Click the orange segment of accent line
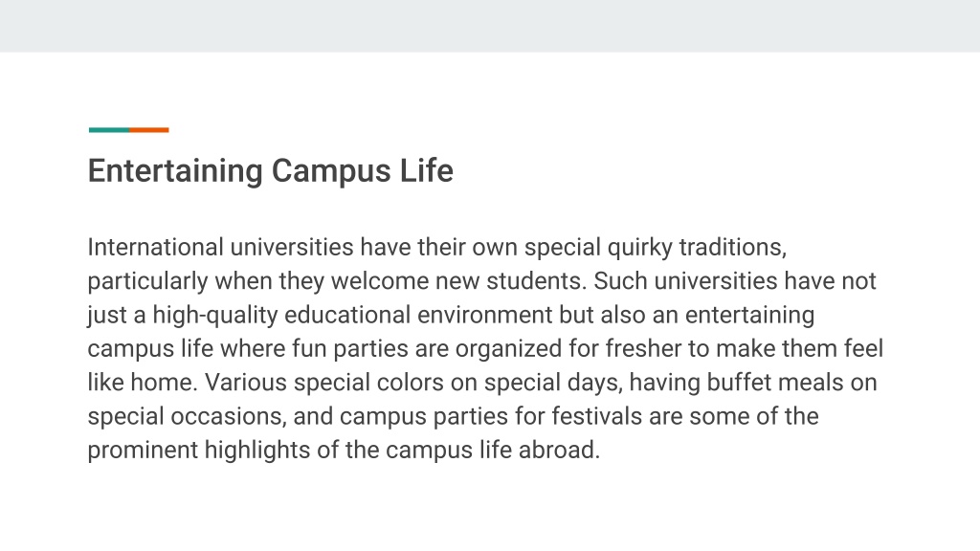The width and height of the screenshot is (980, 551). [149, 130]
